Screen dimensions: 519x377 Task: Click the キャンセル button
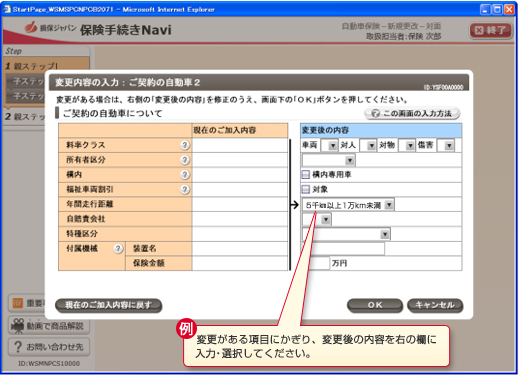(435, 305)
